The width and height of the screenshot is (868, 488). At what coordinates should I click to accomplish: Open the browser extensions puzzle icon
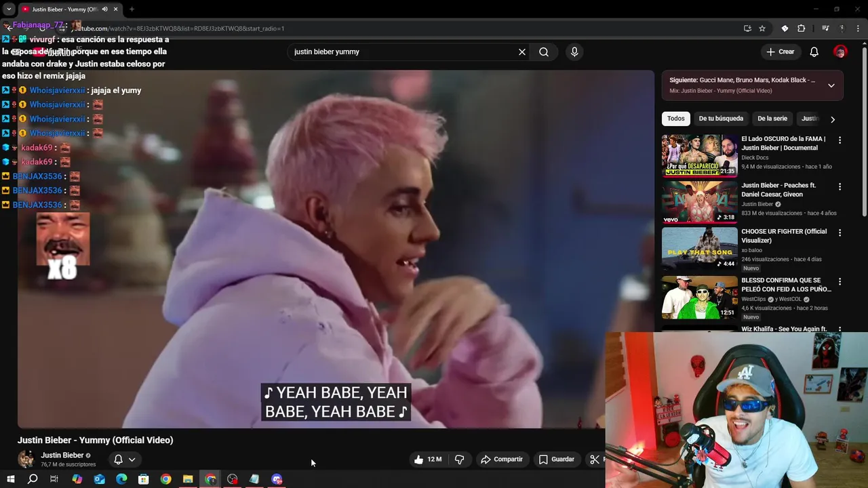click(801, 28)
